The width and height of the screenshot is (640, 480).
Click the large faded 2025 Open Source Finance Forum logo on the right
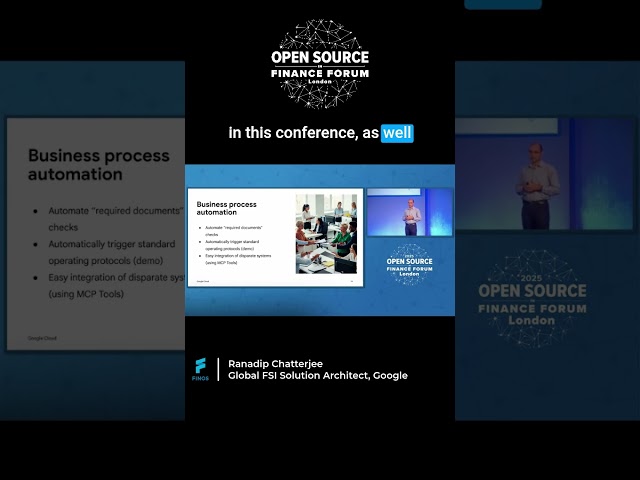[x=532, y=299]
